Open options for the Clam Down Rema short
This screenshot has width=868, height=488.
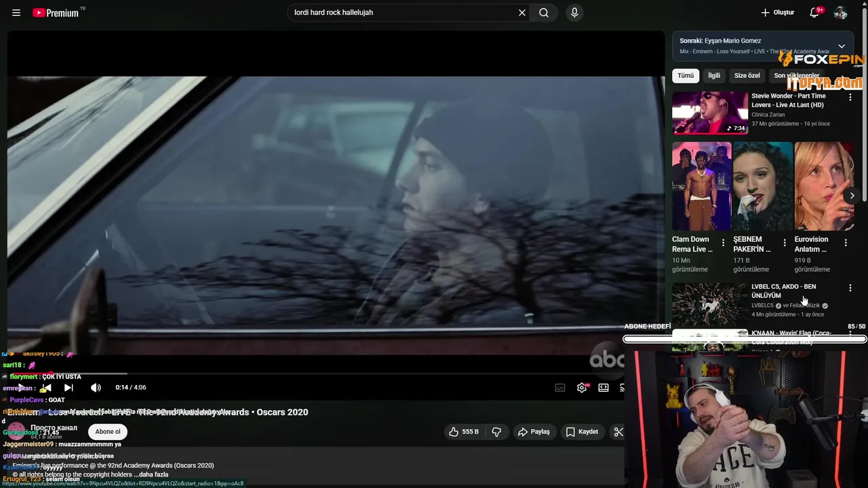[x=723, y=243]
